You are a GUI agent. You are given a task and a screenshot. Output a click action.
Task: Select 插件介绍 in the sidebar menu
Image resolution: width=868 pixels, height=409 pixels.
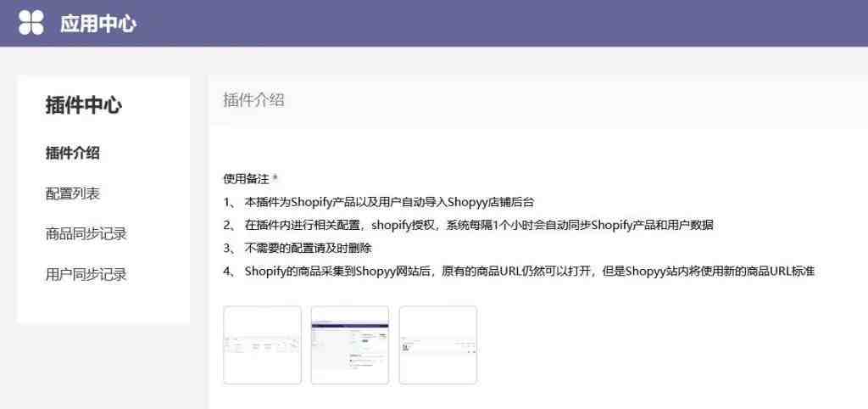(x=73, y=154)
